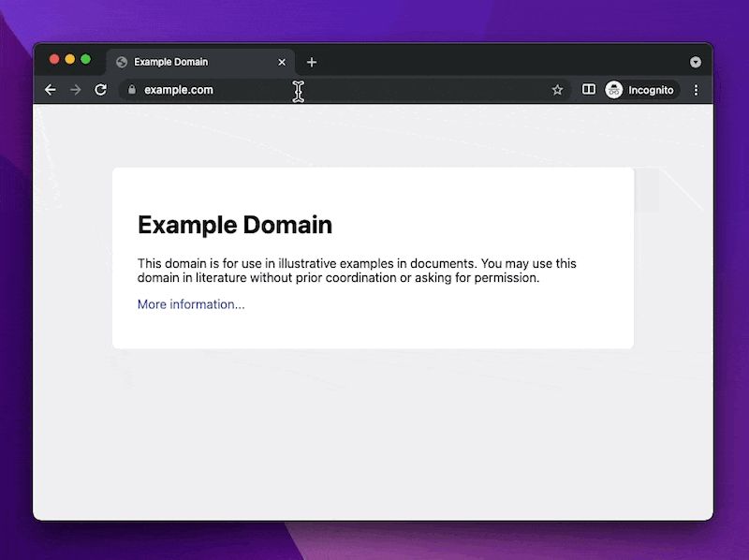Reload the example.com page

(x=100, y=90)
